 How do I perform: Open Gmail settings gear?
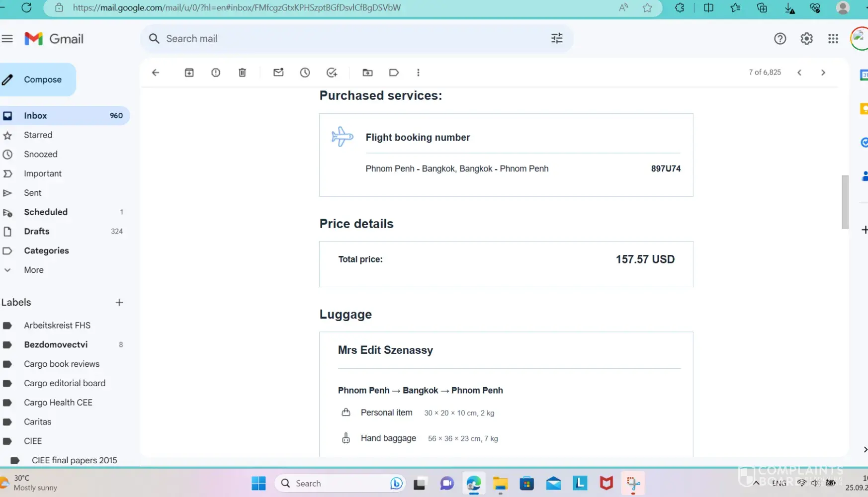pos(806,39)
